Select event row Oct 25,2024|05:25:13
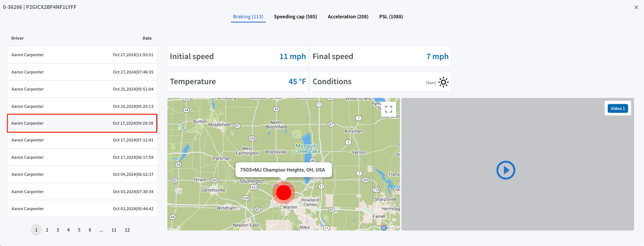 [82, 106]
